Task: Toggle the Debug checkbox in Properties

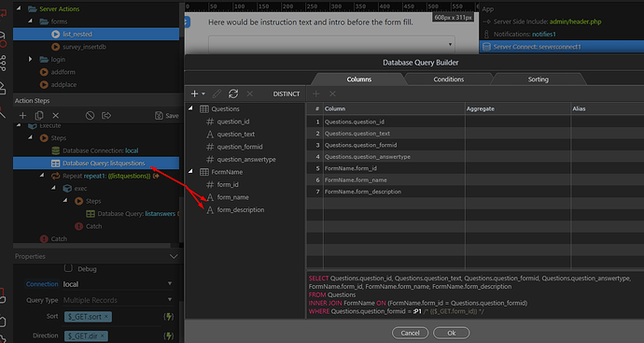Action: tap(68, 268)
